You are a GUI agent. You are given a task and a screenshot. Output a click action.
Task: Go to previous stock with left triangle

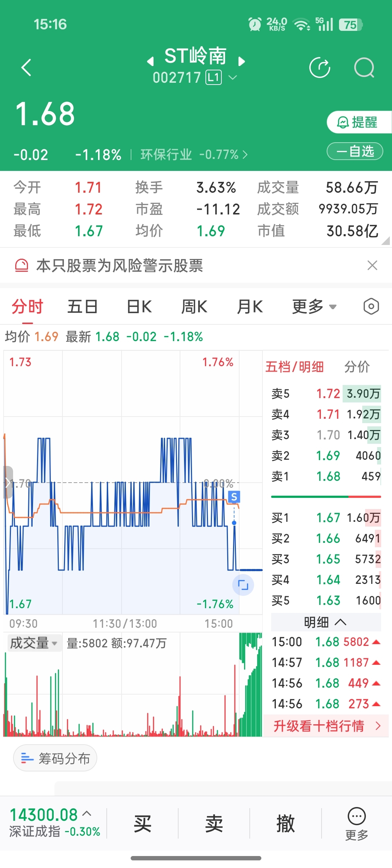(x=150, y=61)
